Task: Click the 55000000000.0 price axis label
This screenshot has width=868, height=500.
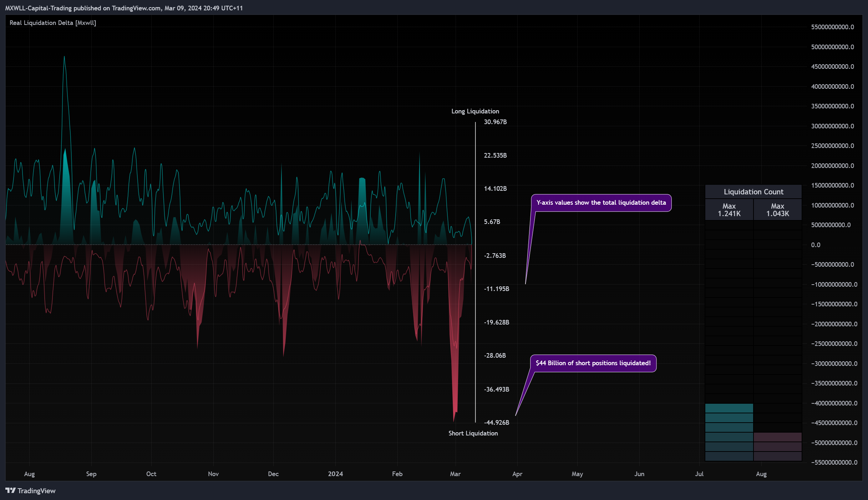Action: click(x=832, y=27)
